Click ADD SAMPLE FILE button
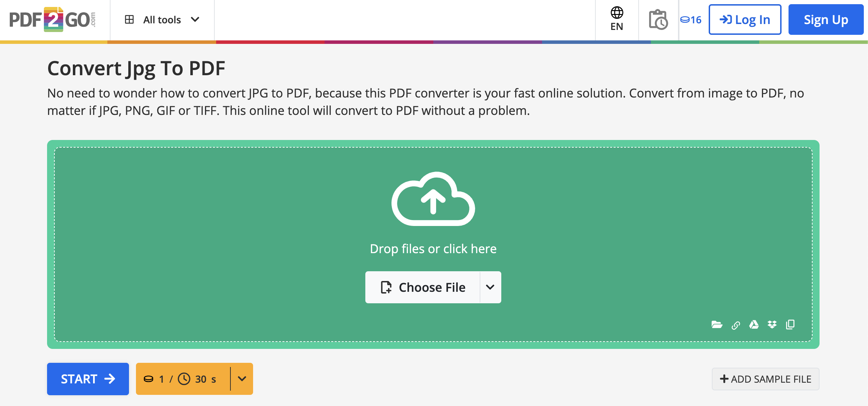The width and height of the screenshot is (868, 406). [x=766, y=379]
